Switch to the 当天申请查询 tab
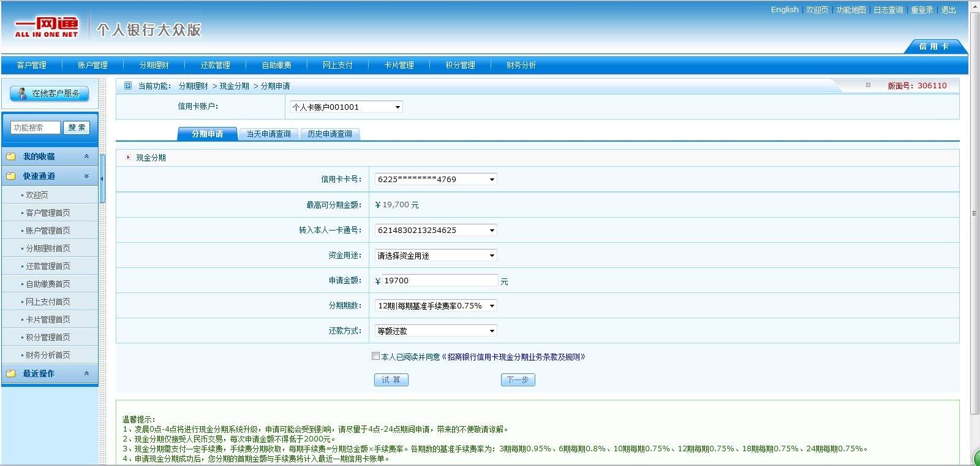980x466 pixels. (x=269, y=134)
